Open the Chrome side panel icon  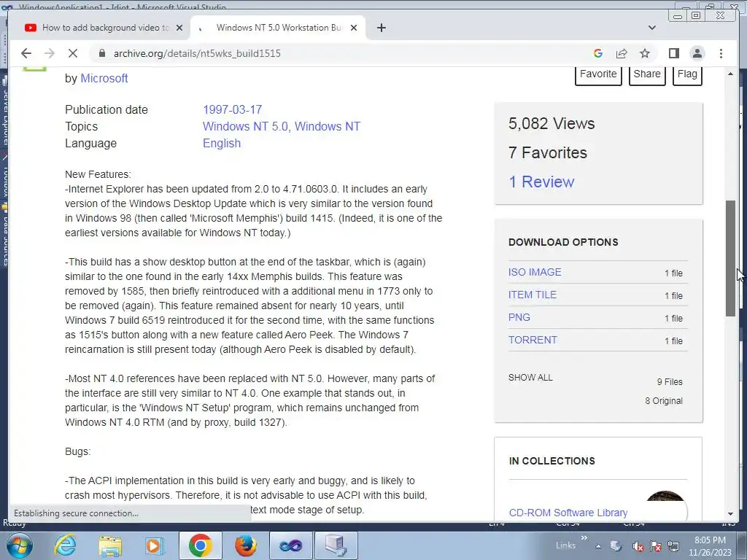pyautogui.click(x=673, y=53)
